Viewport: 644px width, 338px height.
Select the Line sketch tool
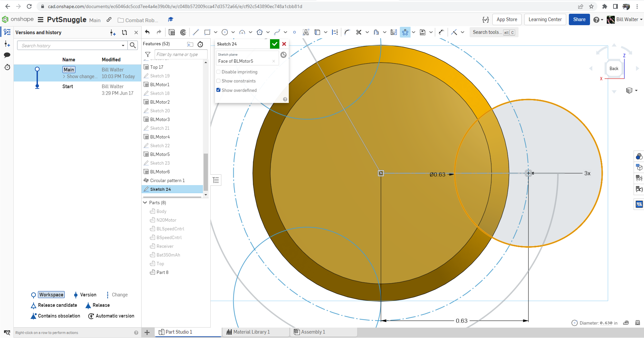click(x=196, y=32)
